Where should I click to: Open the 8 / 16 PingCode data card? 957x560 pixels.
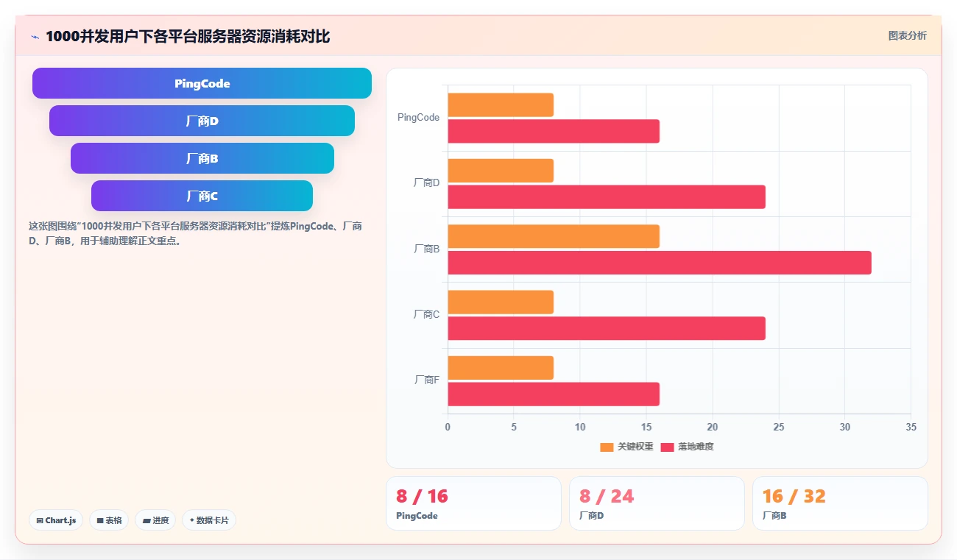(x=473, y=503)
